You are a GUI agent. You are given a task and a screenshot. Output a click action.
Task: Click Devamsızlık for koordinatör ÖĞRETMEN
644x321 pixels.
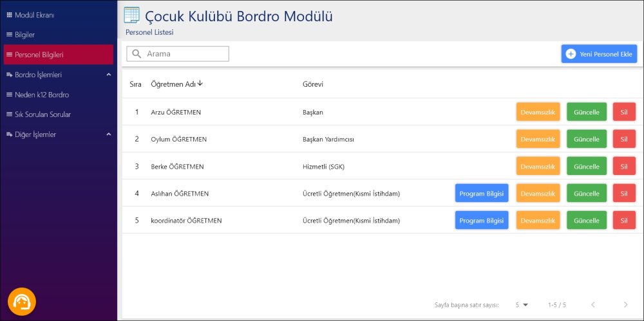(538, 221)
